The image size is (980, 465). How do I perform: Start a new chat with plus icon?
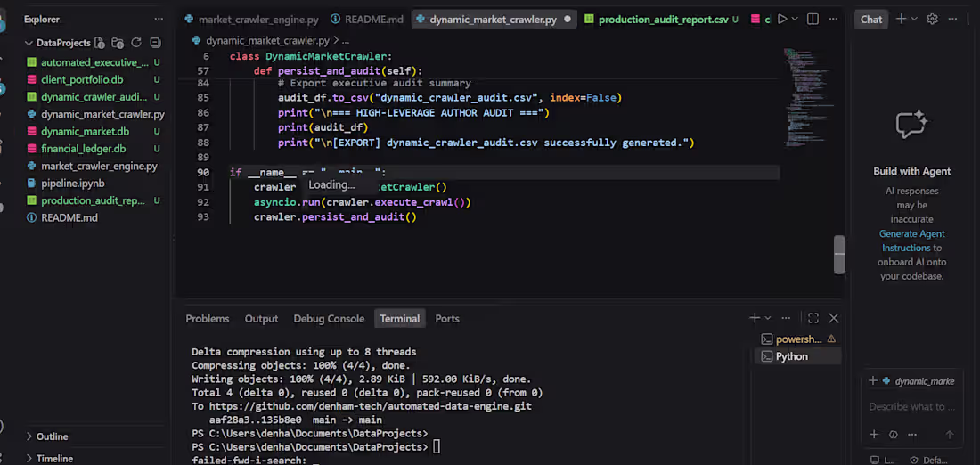tap(901, 20)
